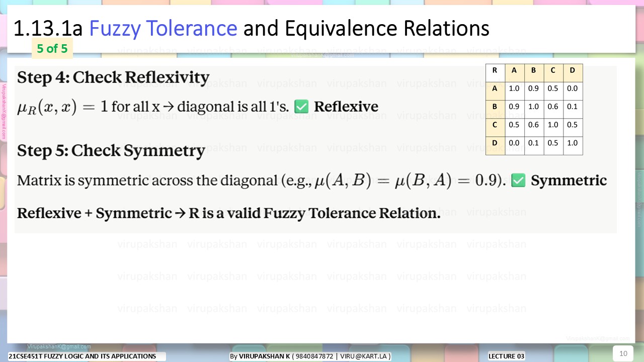
Task: Click the 0.9 cell in row A
Action: 534,91
